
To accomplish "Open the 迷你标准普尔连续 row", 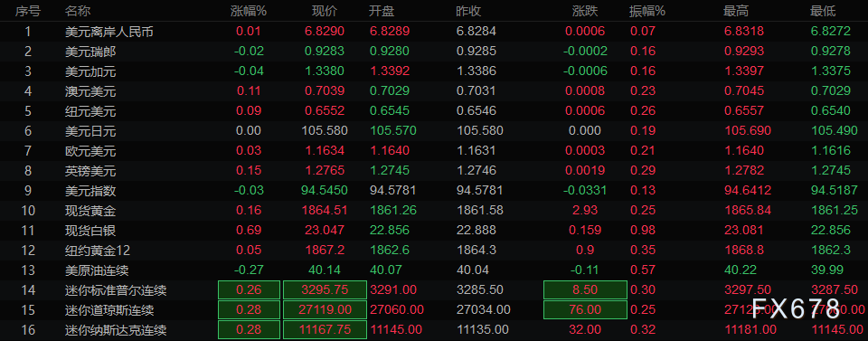I will point(434,290).
